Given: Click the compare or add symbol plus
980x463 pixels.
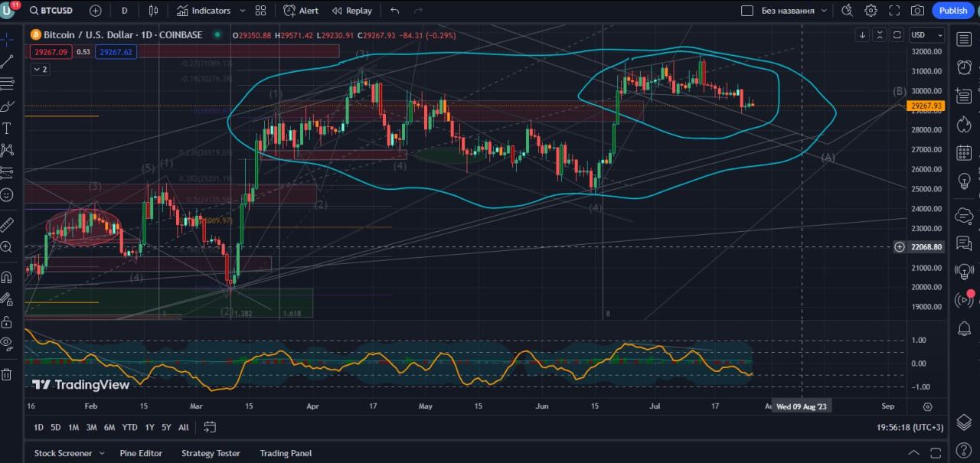Looking at the screenshot, I should (95, 11).
